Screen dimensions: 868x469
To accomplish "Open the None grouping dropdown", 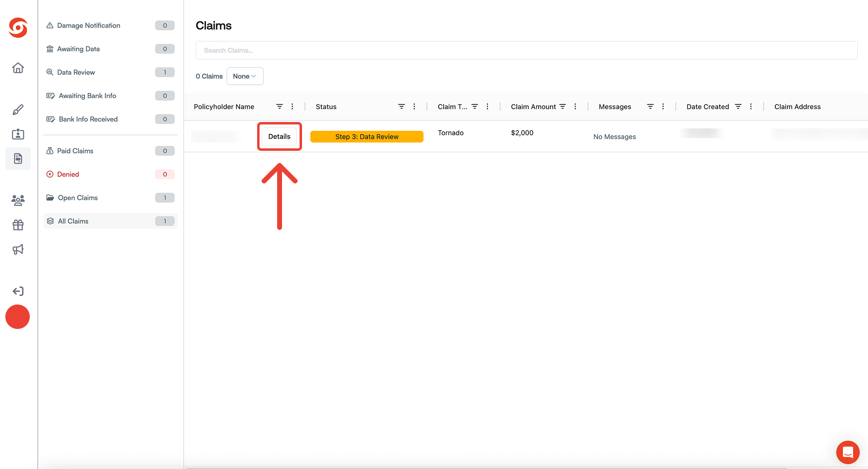I will click(245, 76).
